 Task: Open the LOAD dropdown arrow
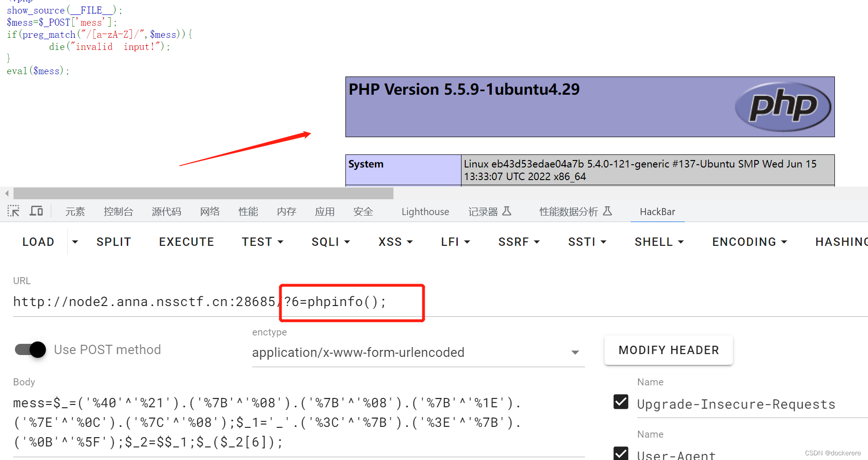point(75,242)
